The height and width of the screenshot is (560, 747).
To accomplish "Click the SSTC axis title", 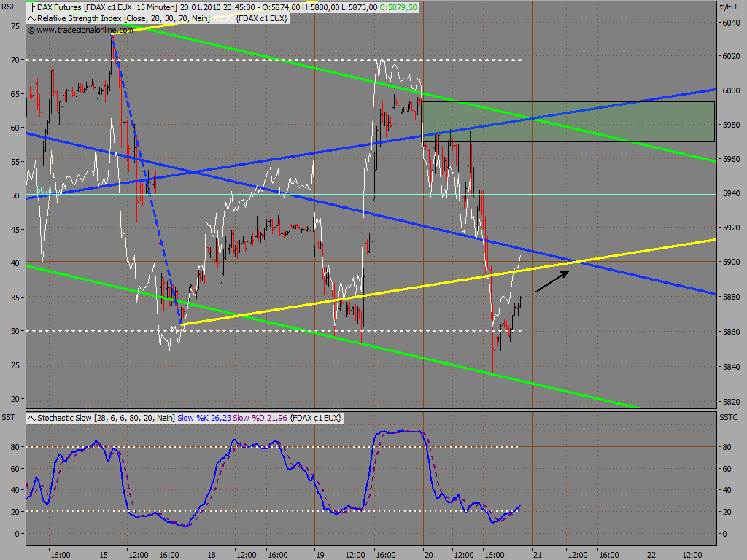I will click(x=729, y=418).
